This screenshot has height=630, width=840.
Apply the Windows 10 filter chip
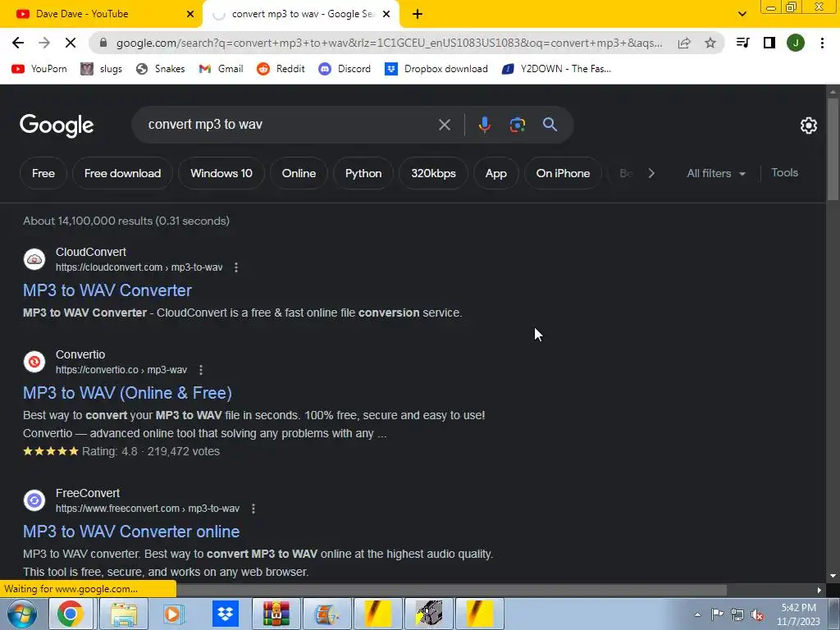(x=221, y=173)
